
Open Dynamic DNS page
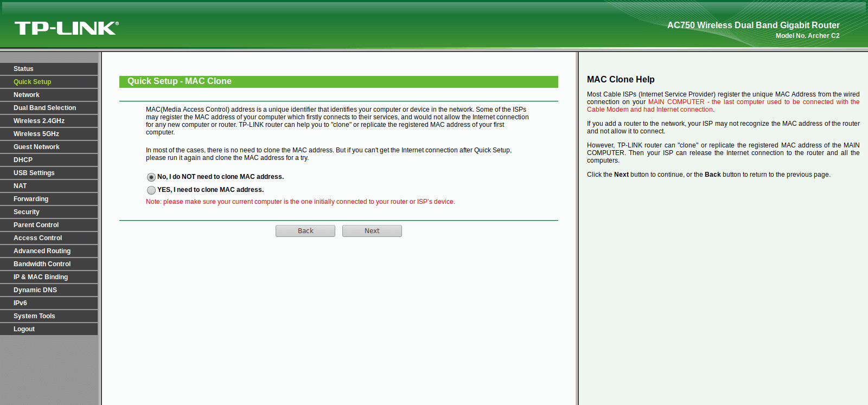pyautogui.click(x=49, y=290)
